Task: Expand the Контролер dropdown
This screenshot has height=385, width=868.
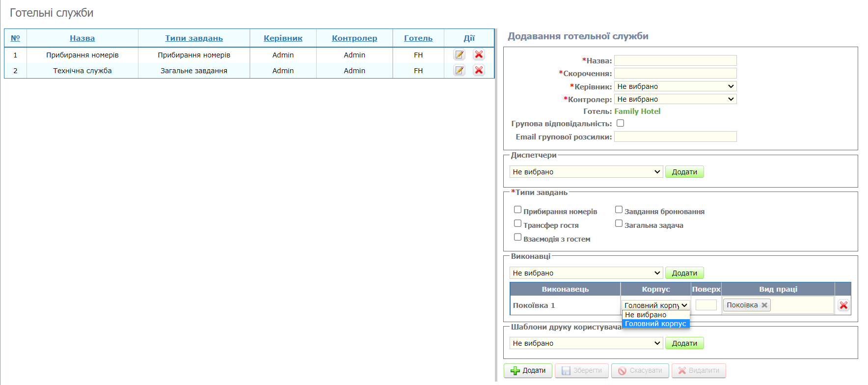Action: pos(675,99)
